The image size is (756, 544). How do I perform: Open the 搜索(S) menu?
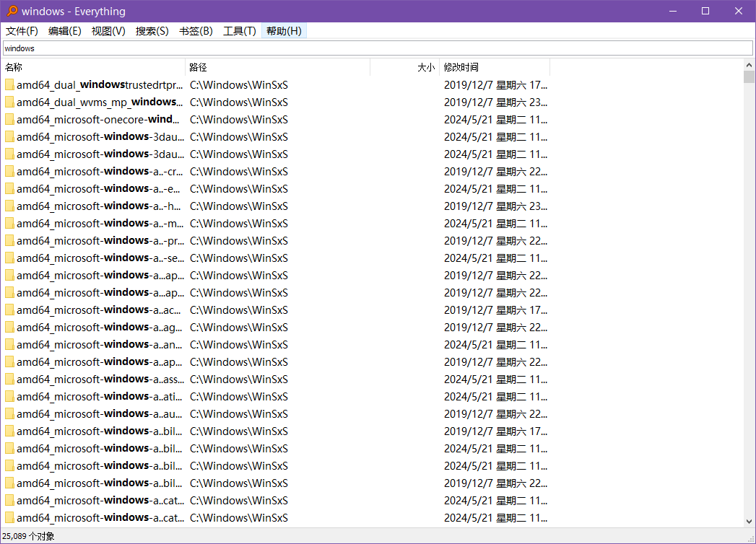point(152,31)
